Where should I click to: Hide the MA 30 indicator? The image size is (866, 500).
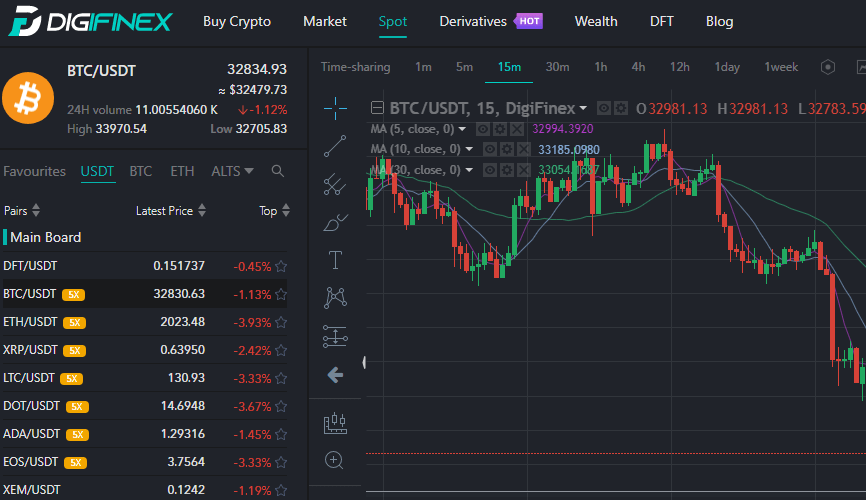[x=489, y=170]
